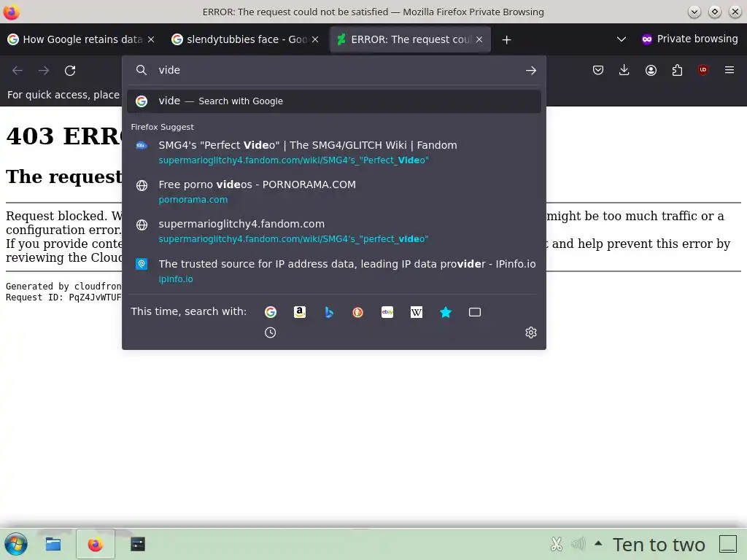Close the How Google retains data tab
The width and height of the screenshot is (747, 560).
pos(151,39)
